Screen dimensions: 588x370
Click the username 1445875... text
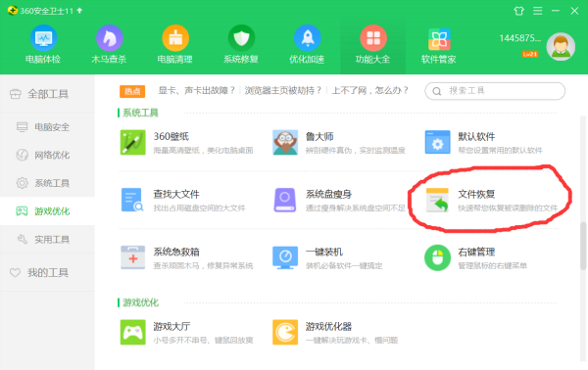point(519,38)
